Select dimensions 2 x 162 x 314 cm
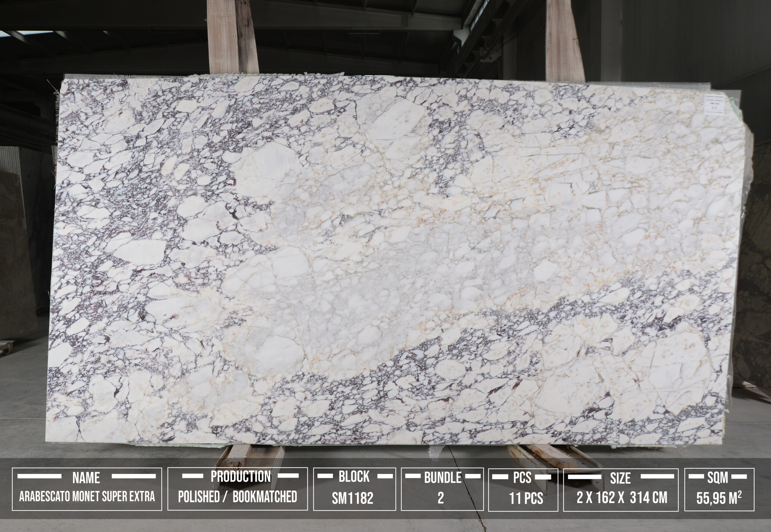Viewport: 771px width, 532px height. tap(622, 498)
